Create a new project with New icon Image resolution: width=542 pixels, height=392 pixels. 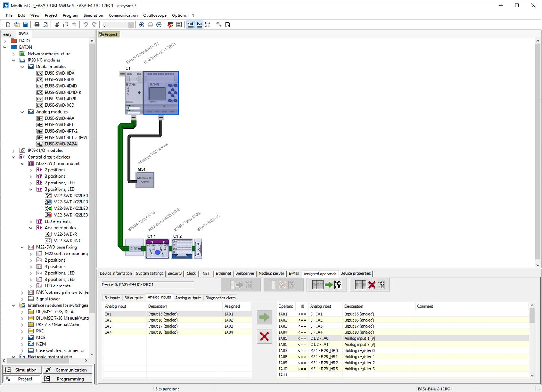[x=8, y=25]
